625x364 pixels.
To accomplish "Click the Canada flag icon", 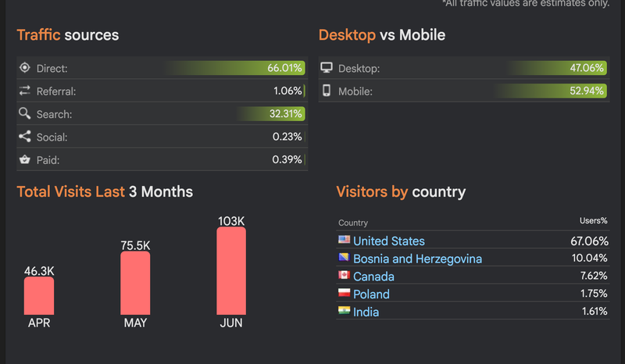I will point(344,276).
